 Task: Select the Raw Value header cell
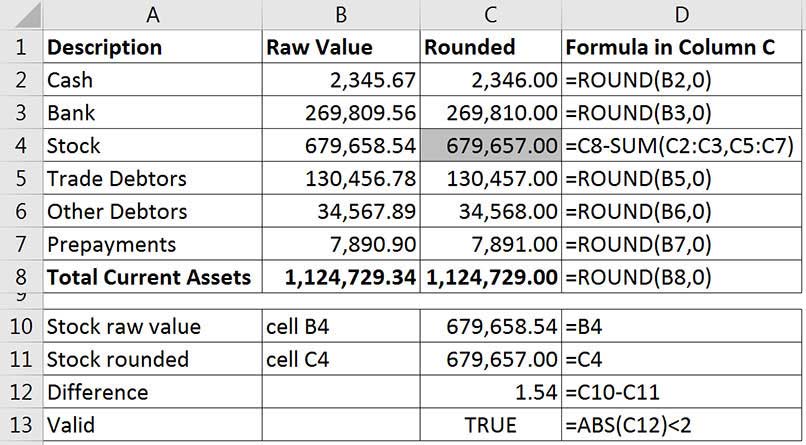pos(341,47)
